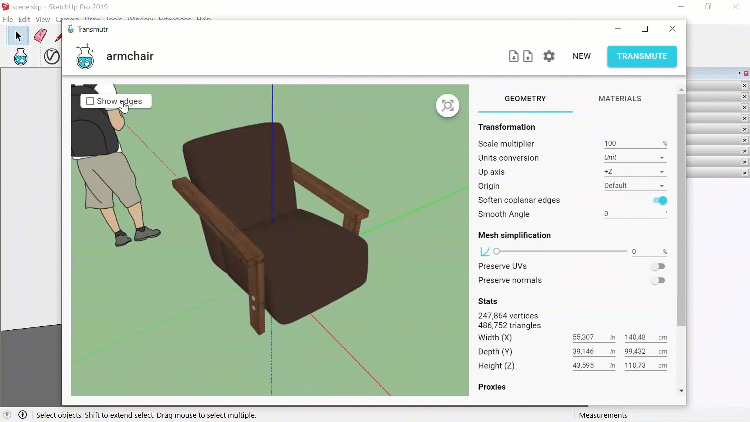Viewport: 750px width, 422px height.
Task: Click the import preset file icon
Action: tap(514, 56)
